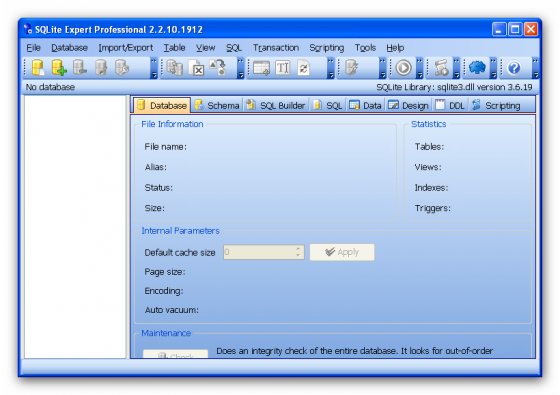
Task: Open the Import/Export menu
Action: (125, 48)
